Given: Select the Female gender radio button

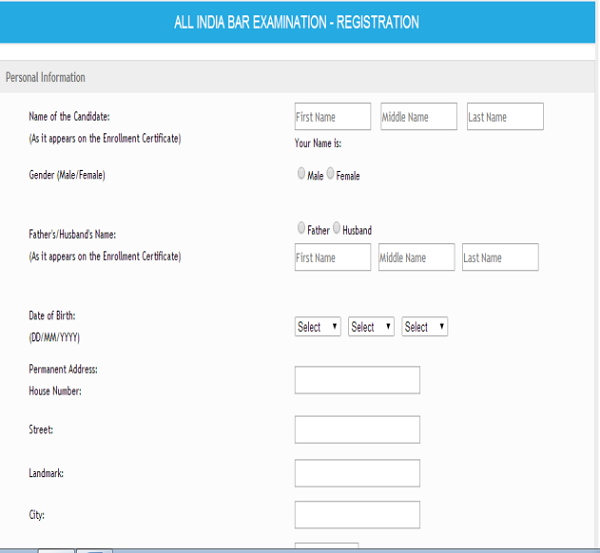Looking at the screenshot, I should 331,174.
